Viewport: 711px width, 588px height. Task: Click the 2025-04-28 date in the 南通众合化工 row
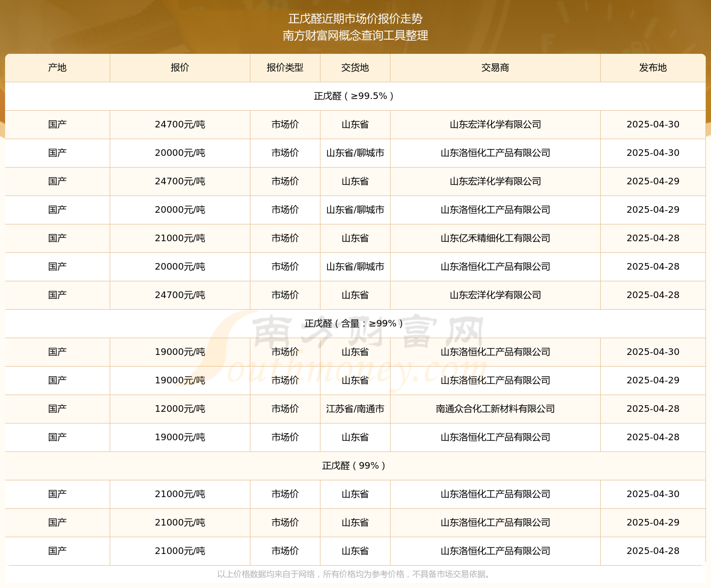click(x=653, y=409)
